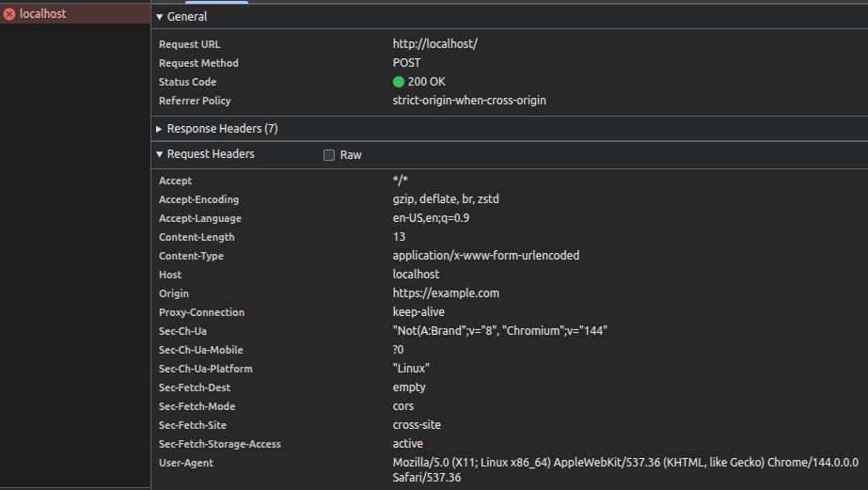Screen dimensions: 868x490
Task: Click the Request Method label
Action: 198,63
